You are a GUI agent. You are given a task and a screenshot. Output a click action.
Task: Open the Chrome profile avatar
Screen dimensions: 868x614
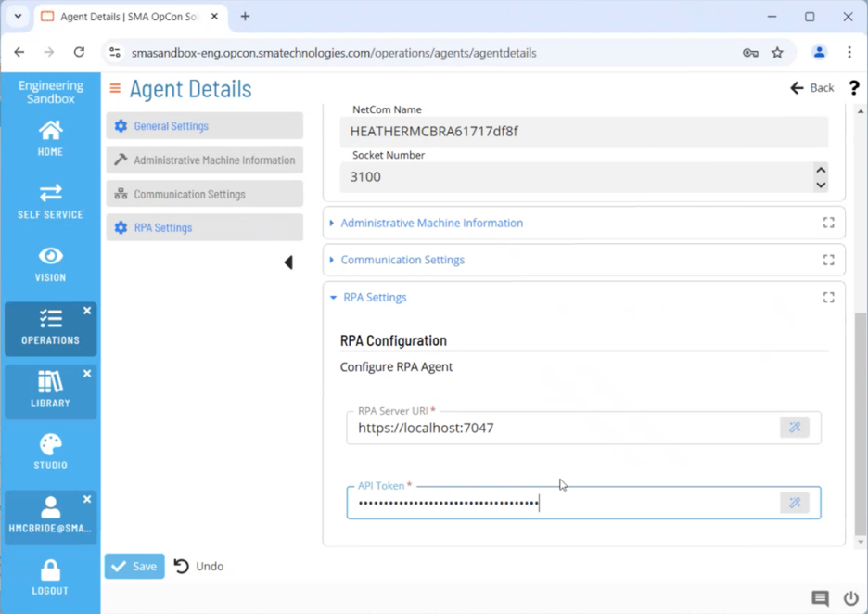(819, 53)
